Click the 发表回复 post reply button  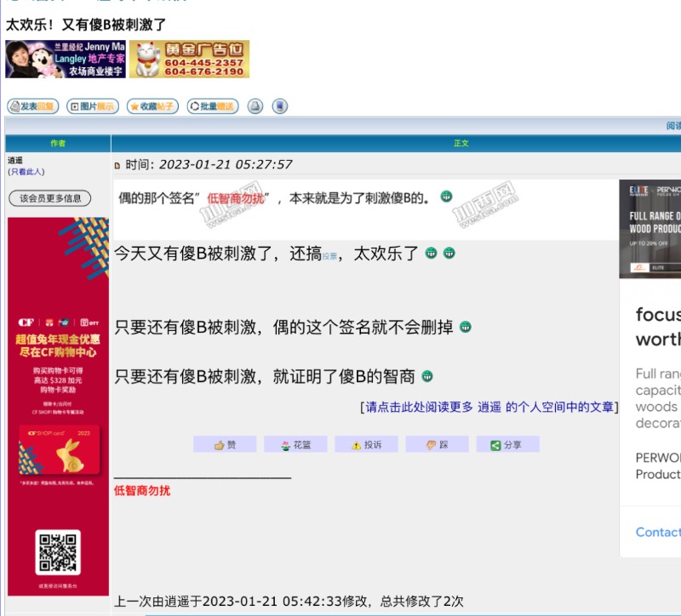tap(32, 106)
